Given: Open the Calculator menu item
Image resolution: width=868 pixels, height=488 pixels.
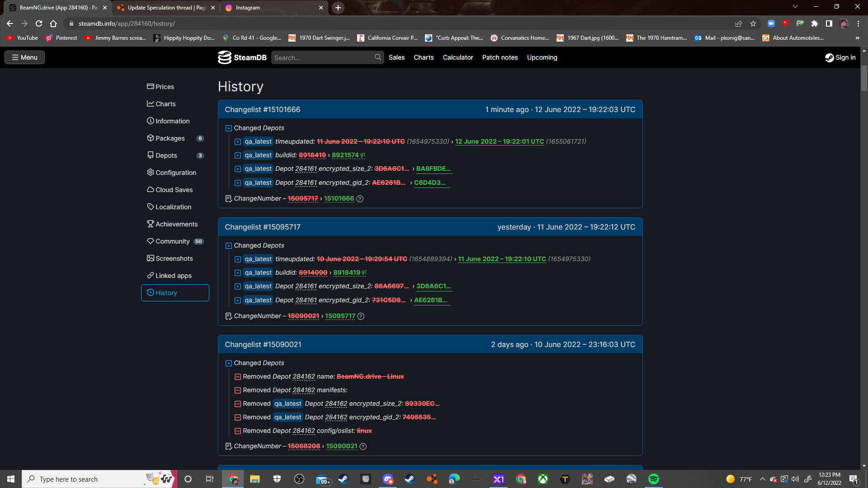Looking at the screenshot, I should 458,57.
